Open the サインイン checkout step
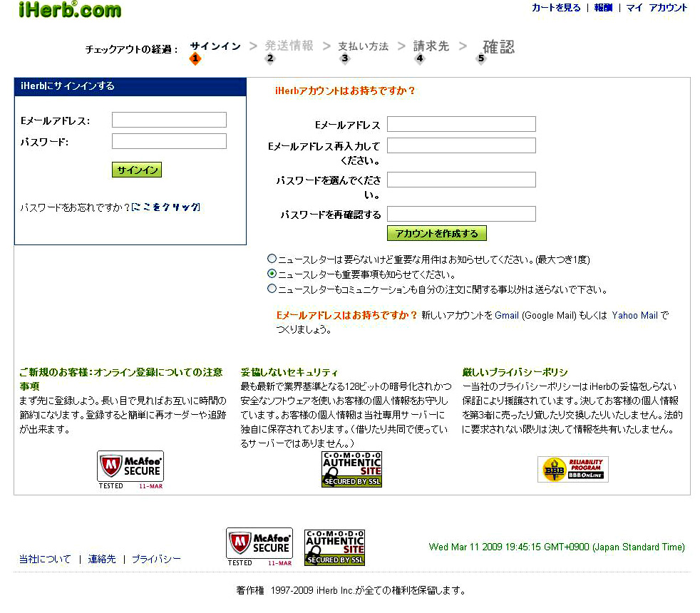The height and width of the screenshot is (613, 700). [215, 46]
